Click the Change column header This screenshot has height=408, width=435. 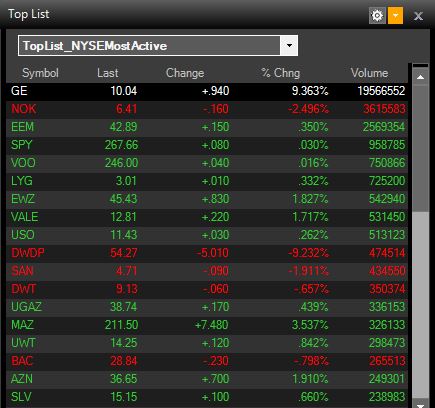[x=185, y=73]
